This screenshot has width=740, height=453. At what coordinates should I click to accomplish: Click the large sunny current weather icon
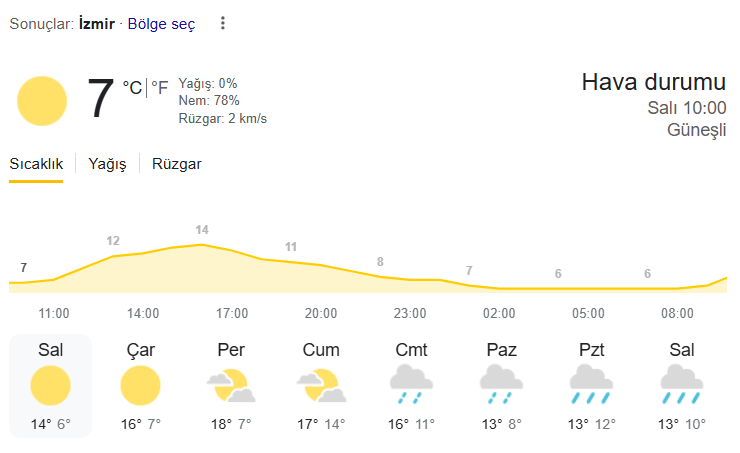click(42, 101)
